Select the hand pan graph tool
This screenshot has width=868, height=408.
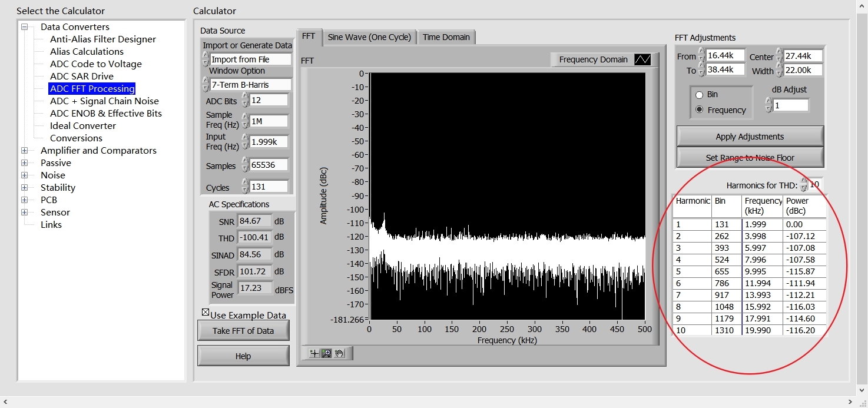point(339,353)
